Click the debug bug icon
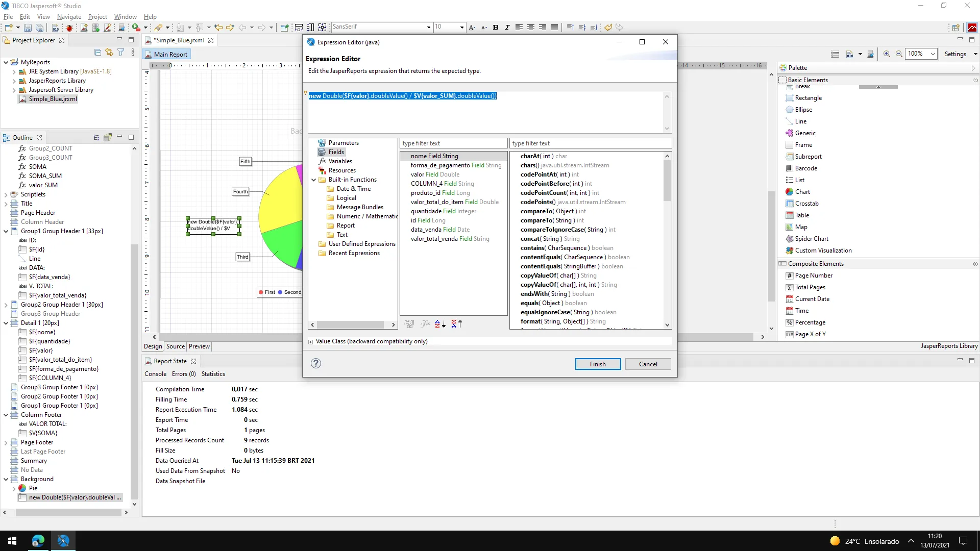The image size is (980, 551). (x=69, y=28)
